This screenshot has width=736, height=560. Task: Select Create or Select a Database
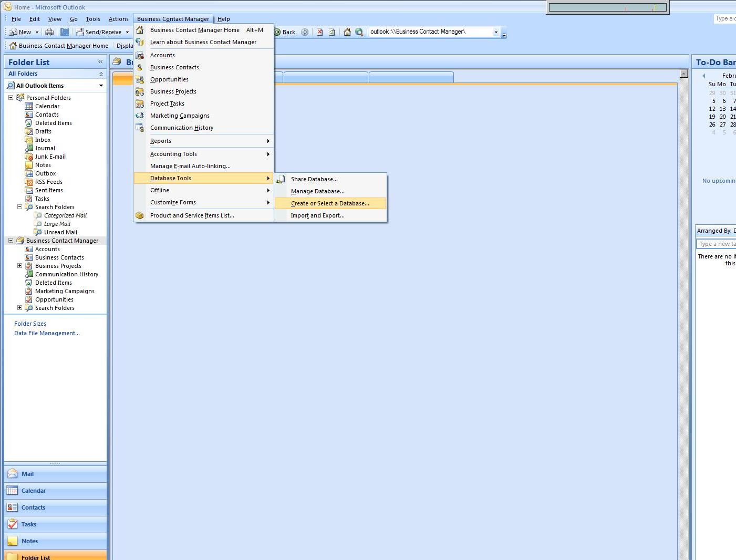coord(330,203)
